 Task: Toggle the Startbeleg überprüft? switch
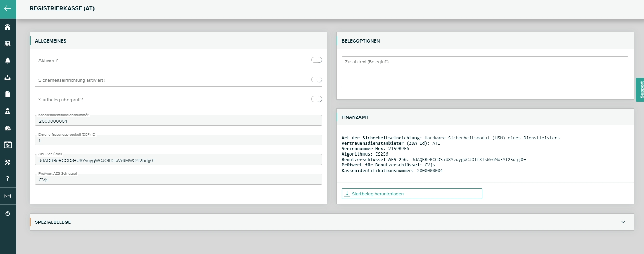(316, 99)
